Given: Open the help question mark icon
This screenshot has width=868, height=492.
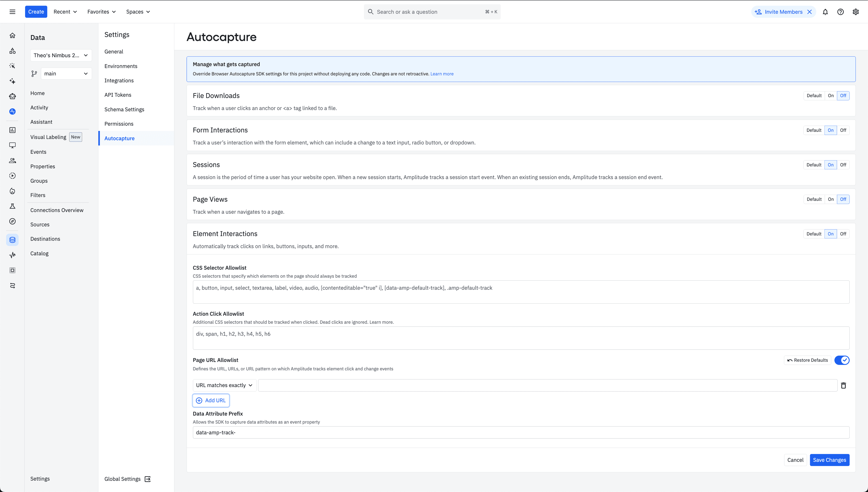Looking at the screenshot, I should point(840,12).
